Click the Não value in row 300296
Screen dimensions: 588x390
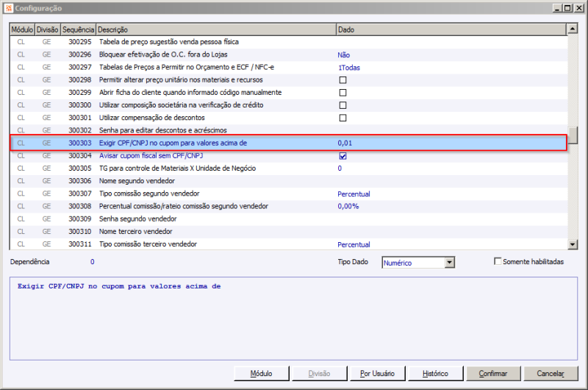(343, 55)
